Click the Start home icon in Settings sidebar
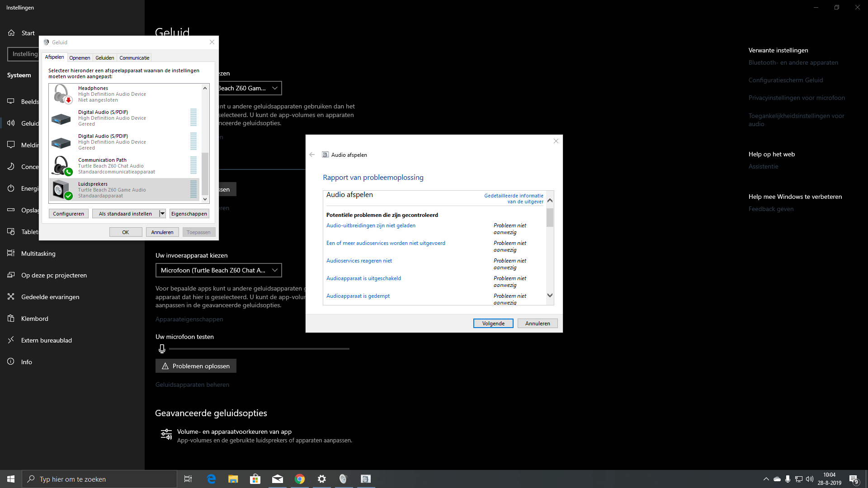This screenshot has width=868, height=488. [11, 33]
